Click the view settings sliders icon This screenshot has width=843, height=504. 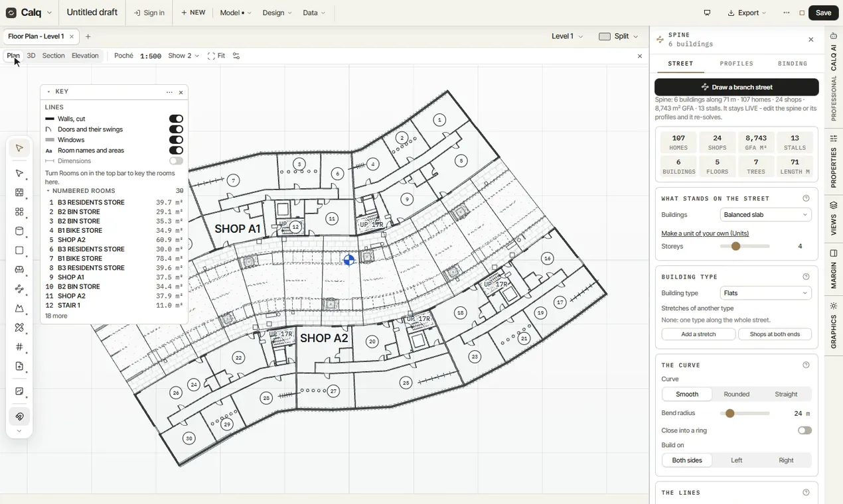click(x=236, y=56)
